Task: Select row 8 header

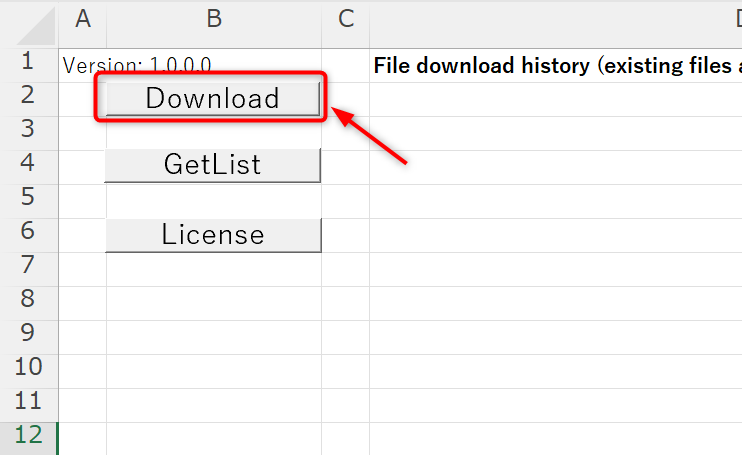Action: (28, 300)
